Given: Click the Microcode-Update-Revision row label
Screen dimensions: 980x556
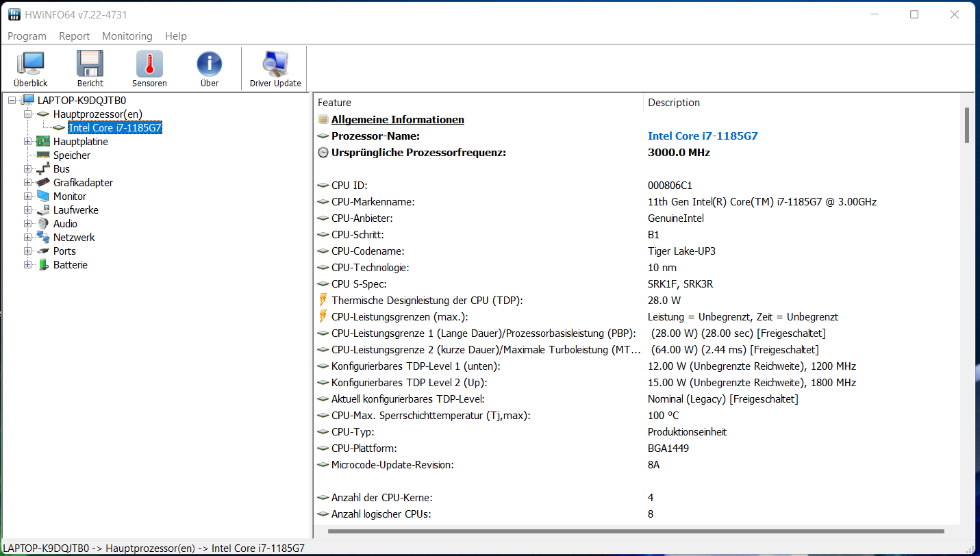Looking at the screenshot, I should point(392,465).
